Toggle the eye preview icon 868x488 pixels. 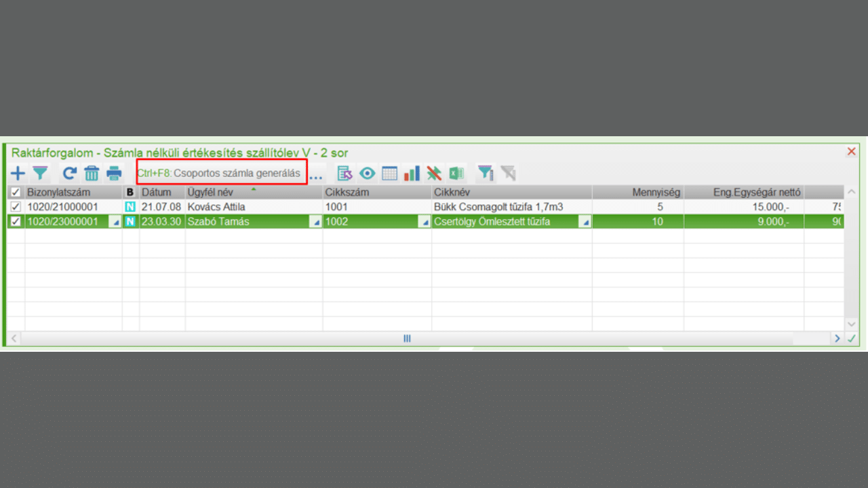[367, 174]
